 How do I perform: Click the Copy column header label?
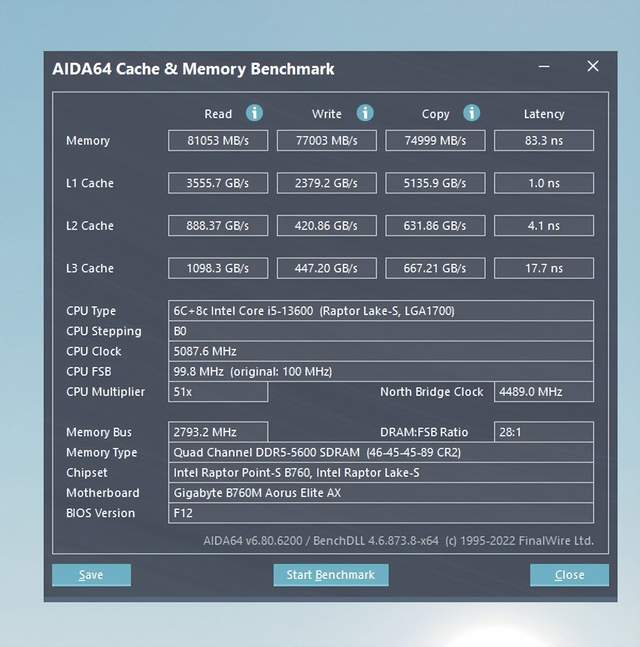(435, 114)
